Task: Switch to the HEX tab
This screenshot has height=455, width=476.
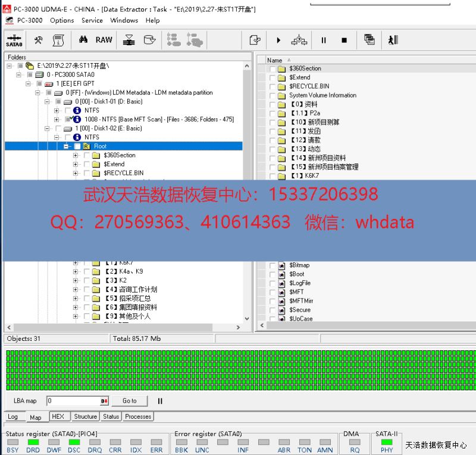Action: 58,416
